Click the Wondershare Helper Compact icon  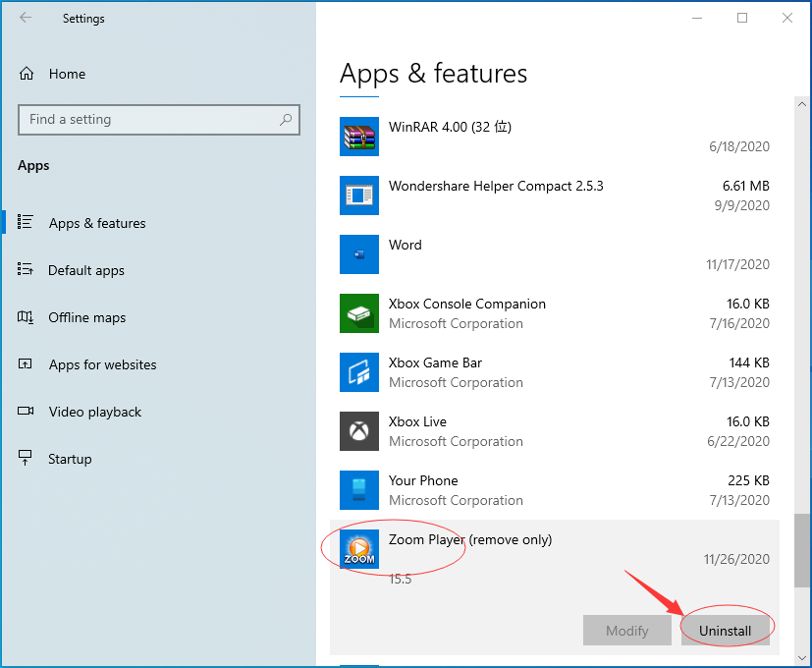(x=359, y=195)
